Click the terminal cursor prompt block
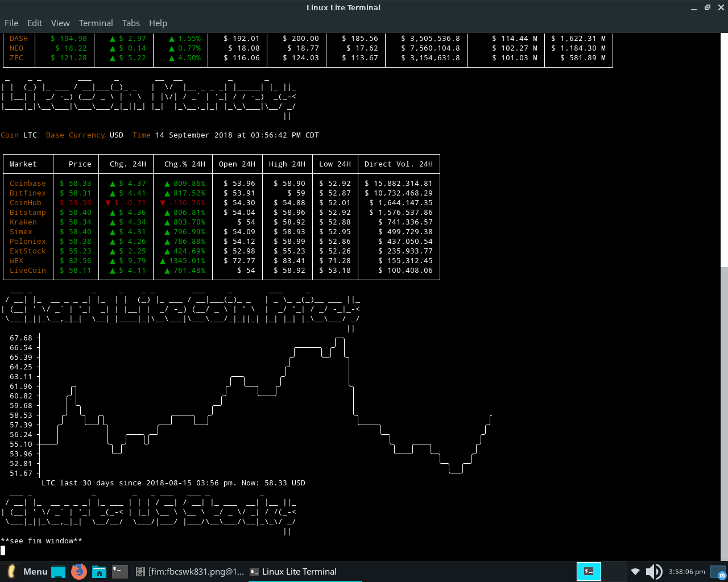Image resolution: width=728 pixels, height=582 pixels. tap(3, 550)
